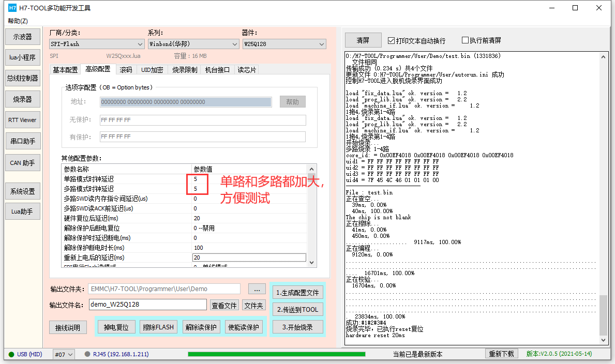The height and width of the screenshot is (364, 615).
Task: Open 烧录器 from the sidebar
Action: tap(23, 99)
